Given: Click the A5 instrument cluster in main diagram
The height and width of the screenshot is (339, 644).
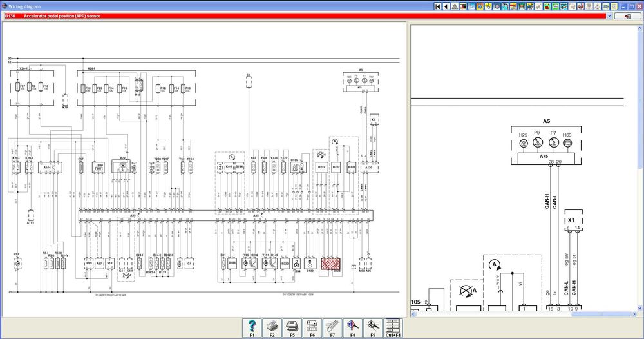Looking at the screenshot, I should (x=360, y=81).
